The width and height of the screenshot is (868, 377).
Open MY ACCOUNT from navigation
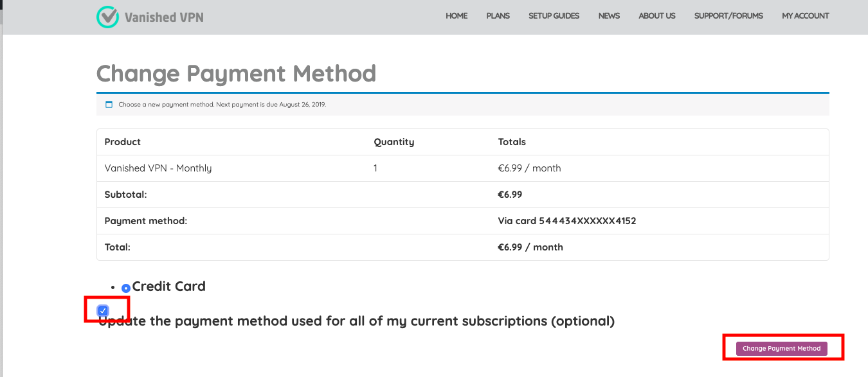point(806,16)
